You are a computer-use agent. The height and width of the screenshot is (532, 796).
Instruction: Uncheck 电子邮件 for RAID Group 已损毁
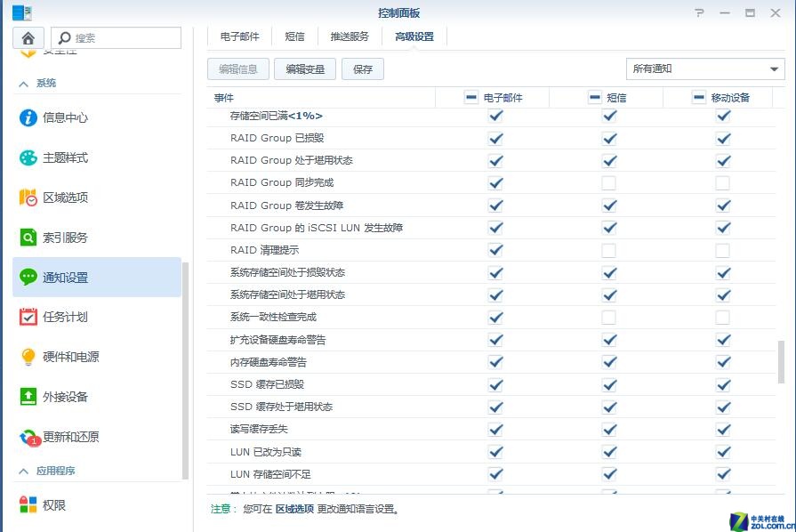click(x=495, y=138)
